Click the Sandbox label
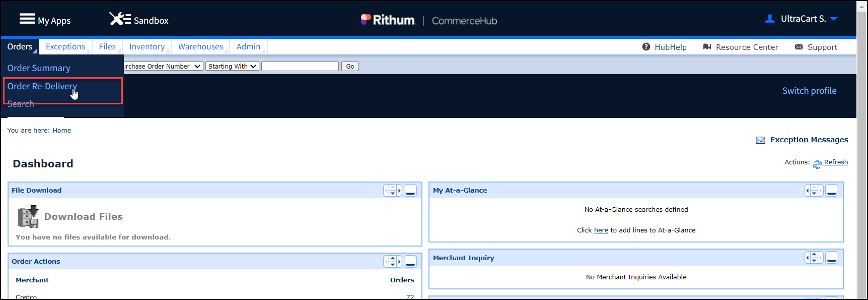 point(151,21)
